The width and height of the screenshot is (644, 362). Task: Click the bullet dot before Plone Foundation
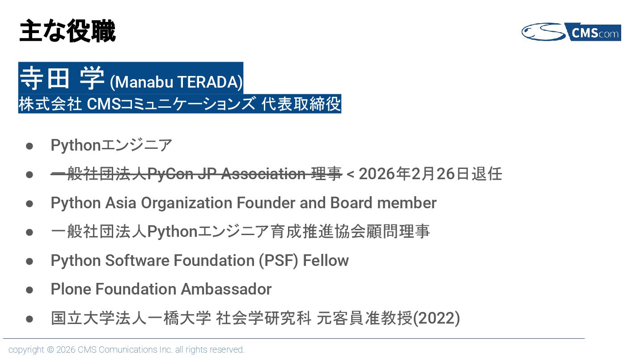[30, 290]
